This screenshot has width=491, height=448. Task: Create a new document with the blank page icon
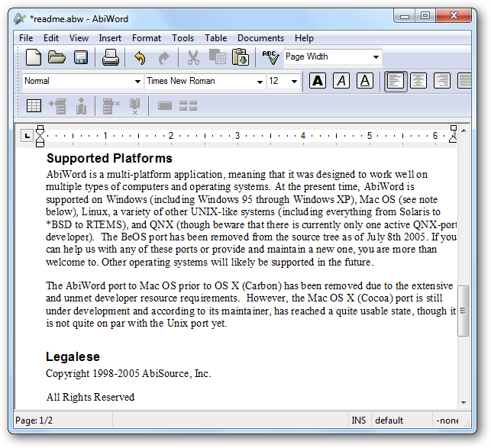[33, 57]
